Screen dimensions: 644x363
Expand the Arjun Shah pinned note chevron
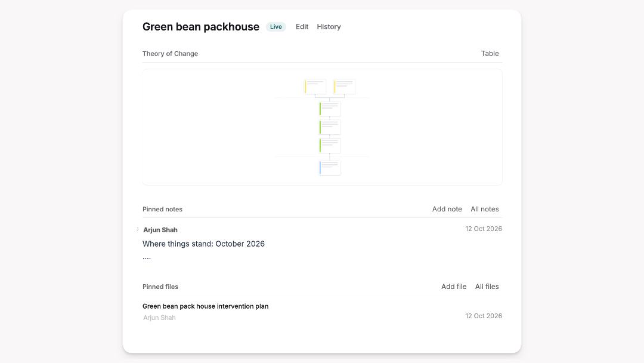(138, 229)
